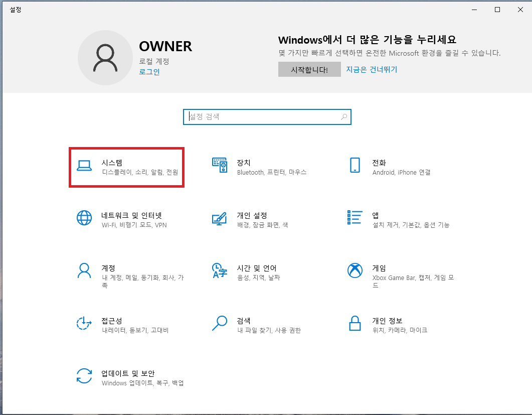Open the 개인 설정 paintbrush icon
The height and width of the screenshot is (415, 532).
coord(220,218)
